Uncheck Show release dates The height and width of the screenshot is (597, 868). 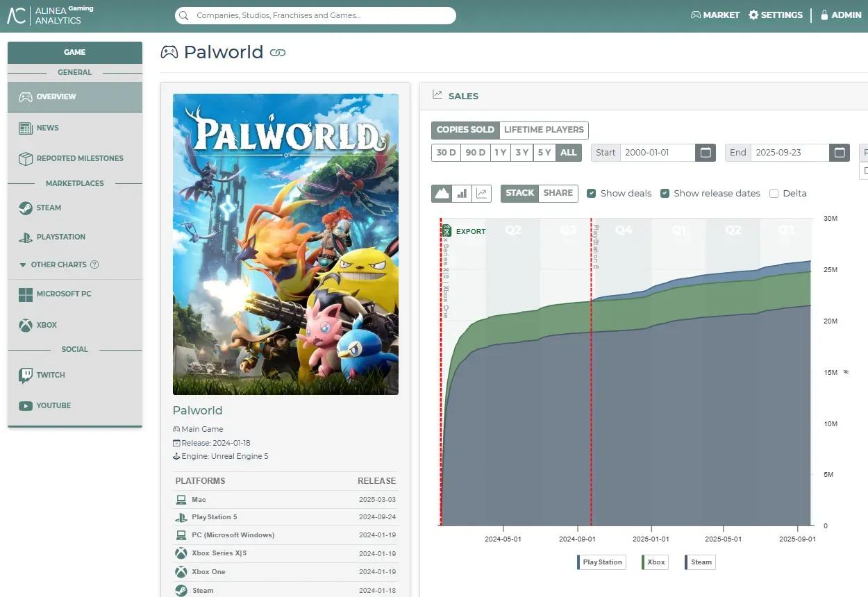tap(665, 193)
